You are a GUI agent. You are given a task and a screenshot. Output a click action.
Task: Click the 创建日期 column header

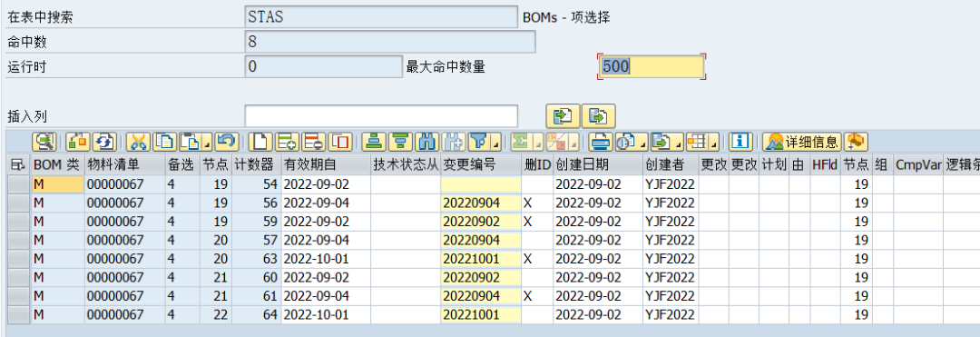coord(598,165)
